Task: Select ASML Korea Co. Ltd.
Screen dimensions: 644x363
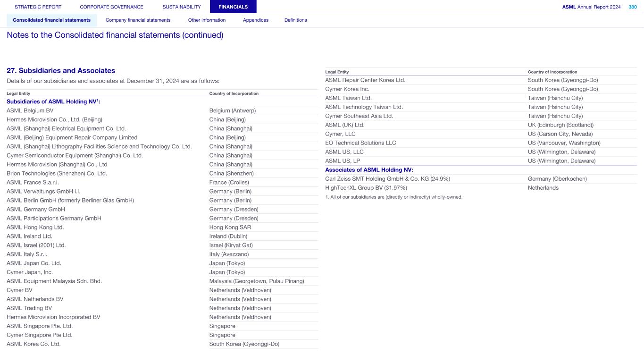Action: point(33,344)
